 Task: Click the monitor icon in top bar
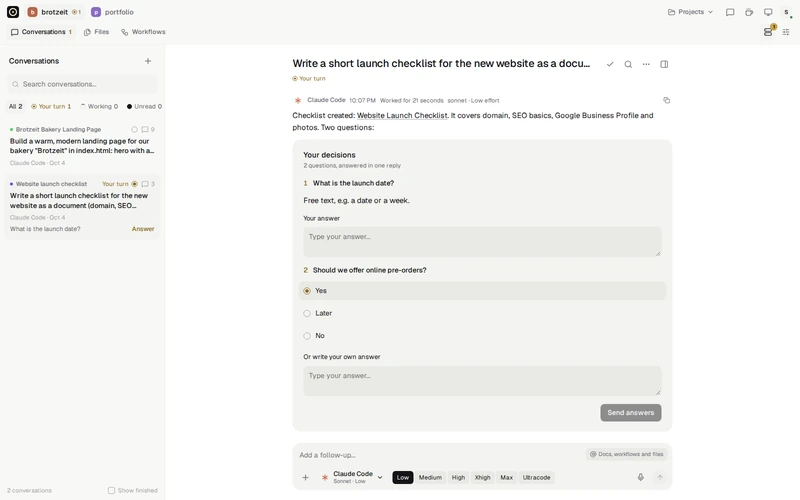point(768,12)
